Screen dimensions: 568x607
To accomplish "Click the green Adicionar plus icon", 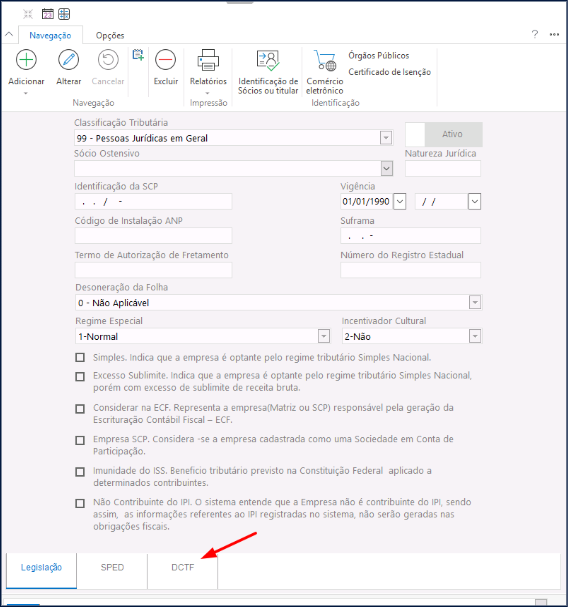I will (x=26, y=60).
